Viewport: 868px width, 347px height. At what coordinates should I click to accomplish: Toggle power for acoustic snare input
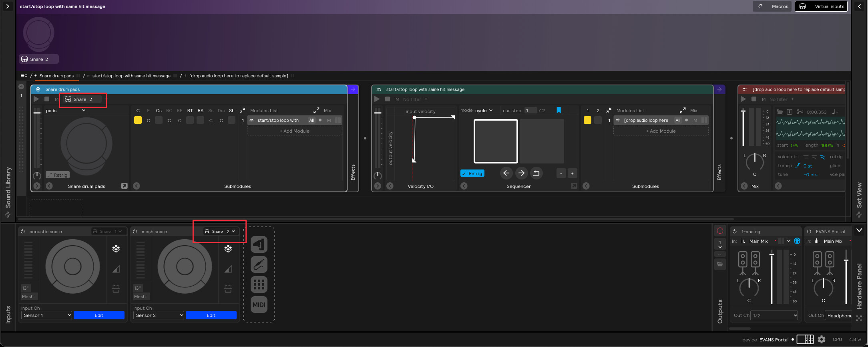pyautogui.click(x=23, y=232)
